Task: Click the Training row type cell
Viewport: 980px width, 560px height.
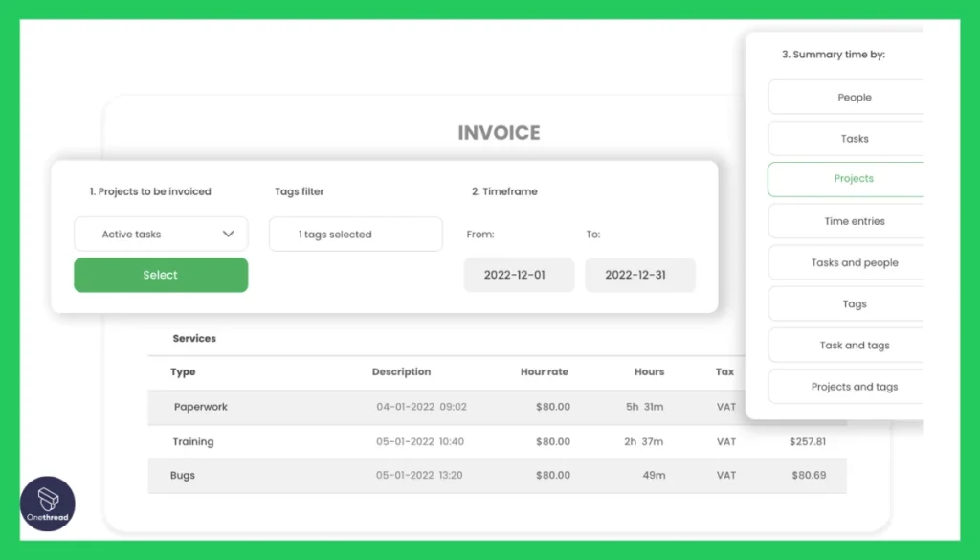Action: (x=193, y=442)
